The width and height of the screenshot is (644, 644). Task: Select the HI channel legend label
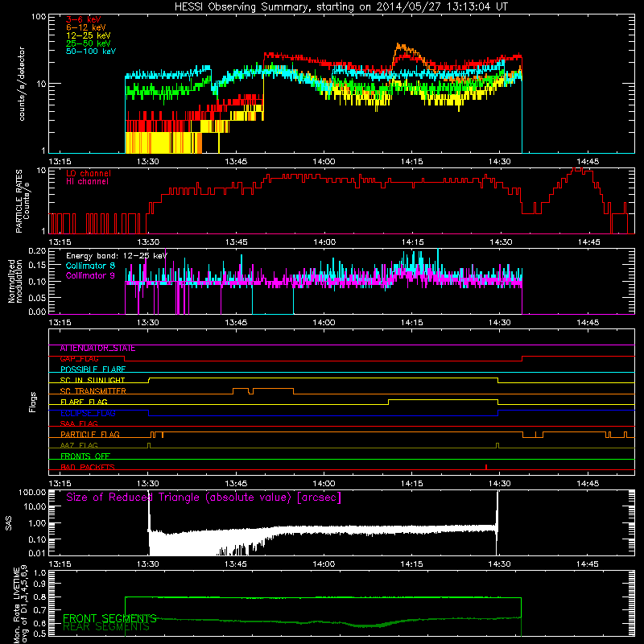pyautogui.click(x=88, y=182)
